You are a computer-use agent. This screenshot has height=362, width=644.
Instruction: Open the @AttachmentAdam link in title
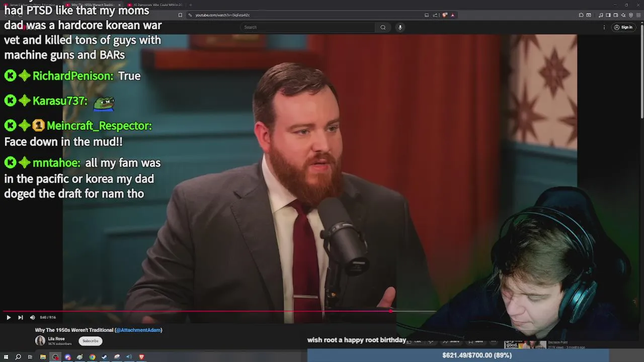138,330
